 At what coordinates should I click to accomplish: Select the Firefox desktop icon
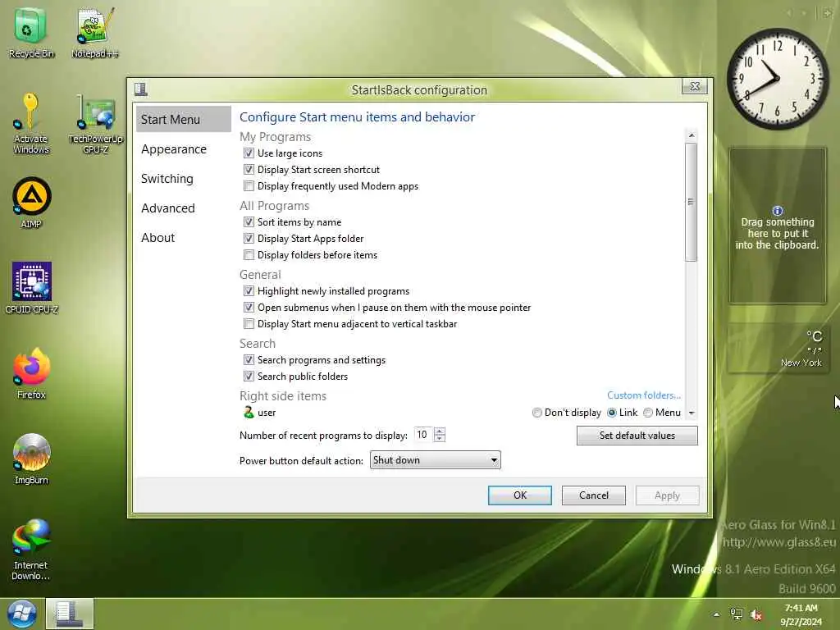[32, 373]
